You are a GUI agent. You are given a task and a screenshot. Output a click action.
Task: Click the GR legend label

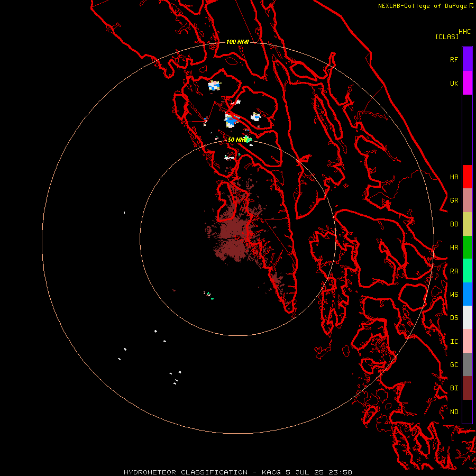tap(454, 200)
